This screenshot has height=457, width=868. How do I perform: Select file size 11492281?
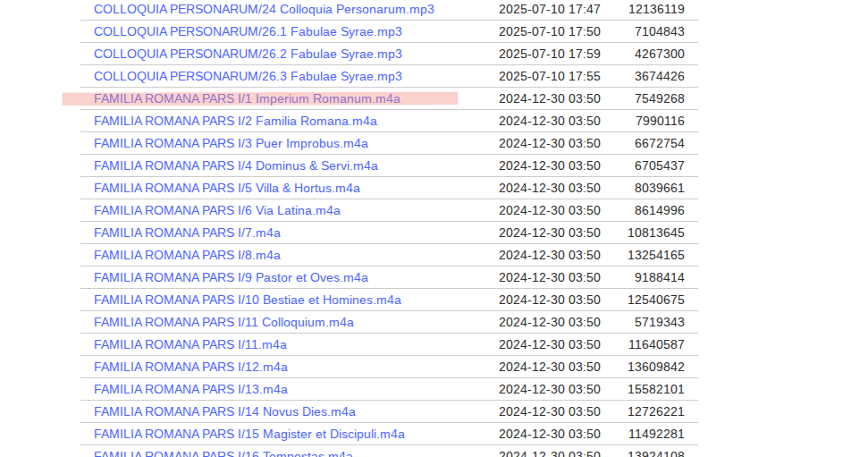point(656,434)
